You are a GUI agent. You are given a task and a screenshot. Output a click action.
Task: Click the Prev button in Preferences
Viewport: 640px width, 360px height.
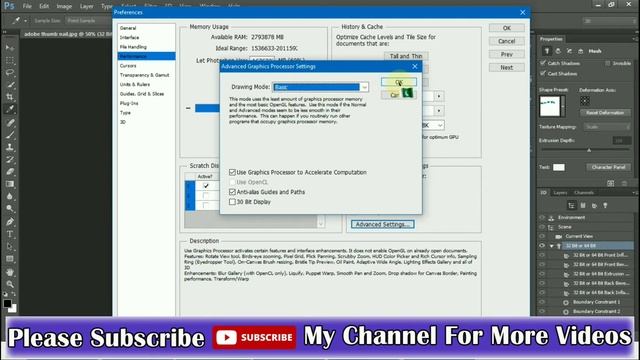507,54
